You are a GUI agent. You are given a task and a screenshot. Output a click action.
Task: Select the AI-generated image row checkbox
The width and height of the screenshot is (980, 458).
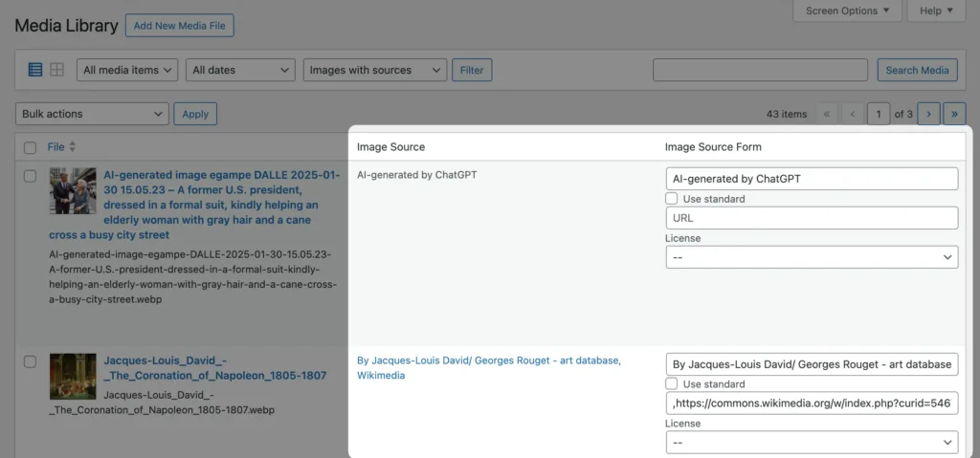click(30, 176)
